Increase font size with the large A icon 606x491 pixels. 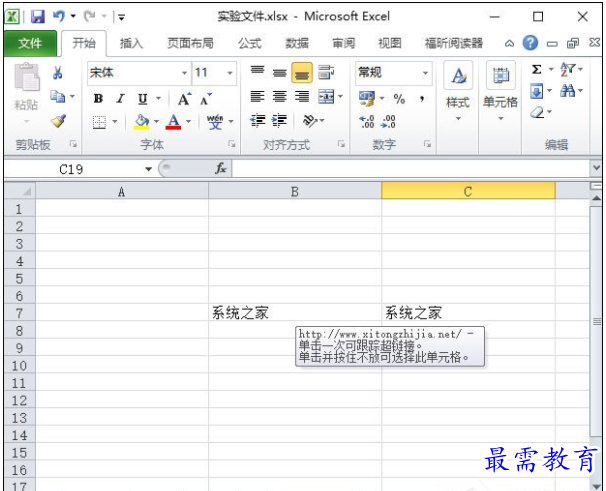tap(184, 99)
